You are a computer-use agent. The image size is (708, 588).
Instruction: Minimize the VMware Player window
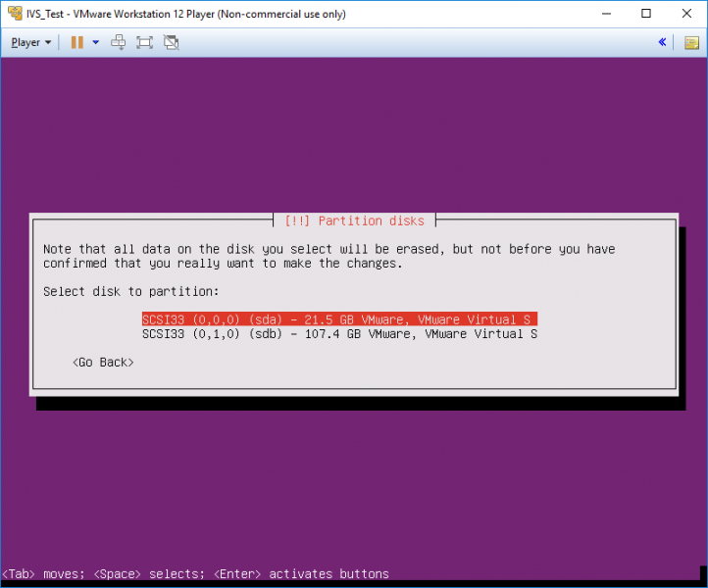tap(606, 14)
